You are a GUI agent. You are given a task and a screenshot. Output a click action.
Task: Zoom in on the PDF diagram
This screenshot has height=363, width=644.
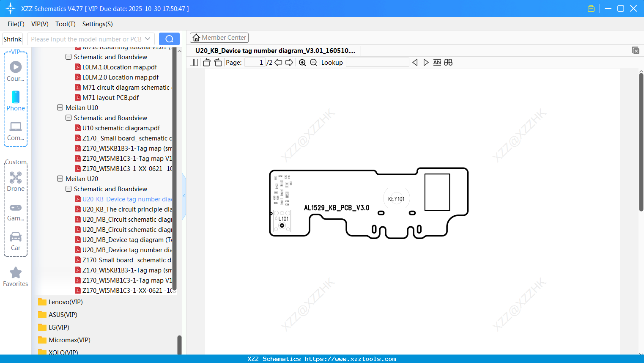(302, 62)
